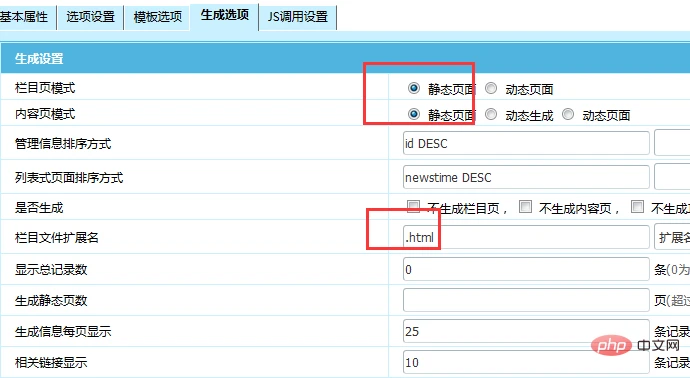
Task: Select 静态页面 for 栏目页模式
Action: click(x=414, y=88)
